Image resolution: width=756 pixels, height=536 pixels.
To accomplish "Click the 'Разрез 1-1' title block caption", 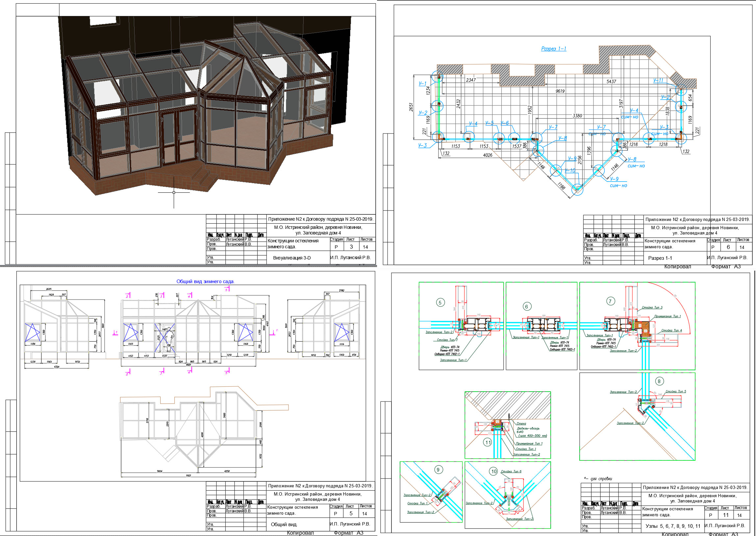I will pos(660,258).
